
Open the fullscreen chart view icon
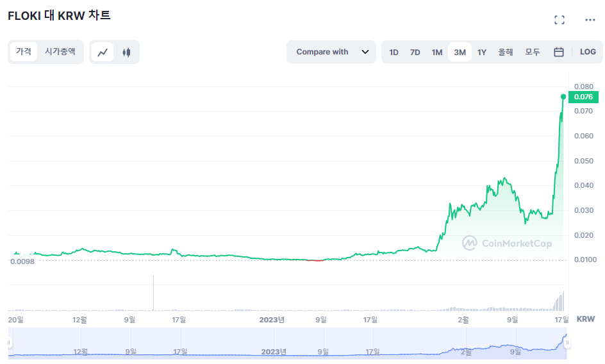559,20
